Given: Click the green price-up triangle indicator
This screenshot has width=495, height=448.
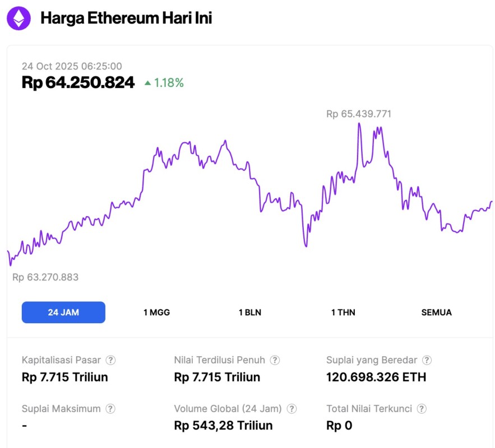Looking at the screenshot, I should [147, 83].
